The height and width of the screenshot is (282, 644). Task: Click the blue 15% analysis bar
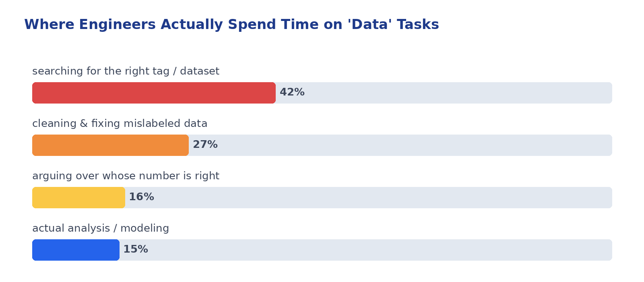(x=76, y=250)
